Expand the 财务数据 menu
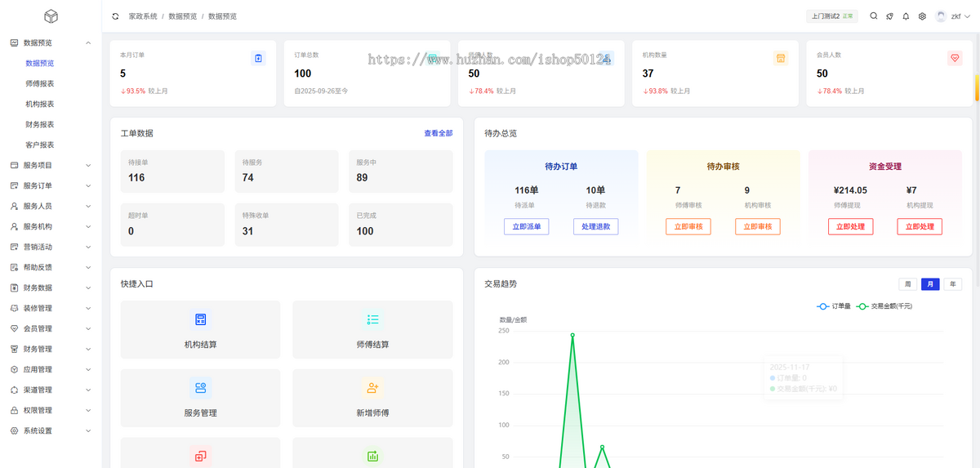Image resolution: width=980 pixels, height=468 pixels. (51, 287)
